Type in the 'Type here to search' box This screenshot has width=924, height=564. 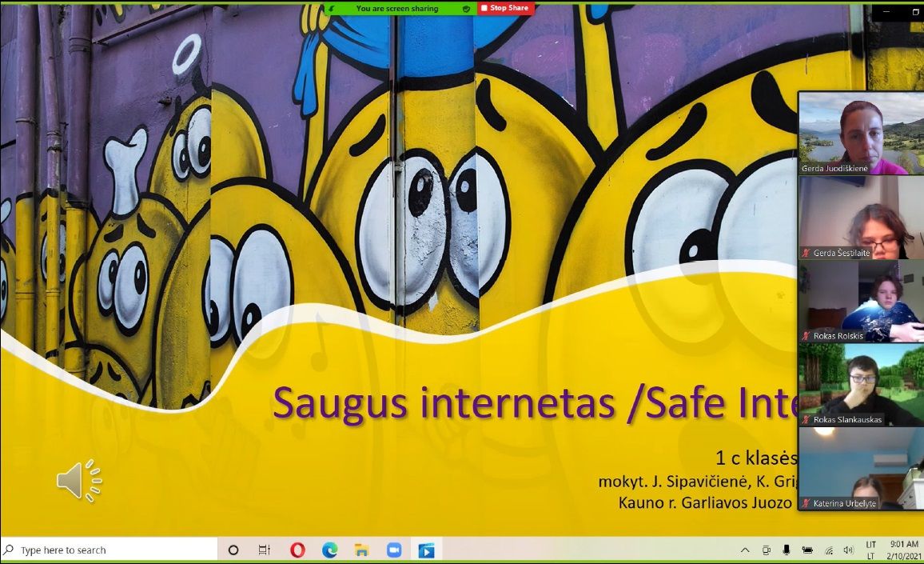pos(112,550)
